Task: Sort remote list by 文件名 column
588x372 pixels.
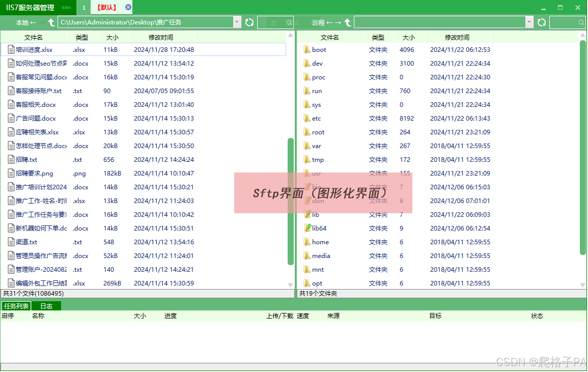Action: click(329, 37)
